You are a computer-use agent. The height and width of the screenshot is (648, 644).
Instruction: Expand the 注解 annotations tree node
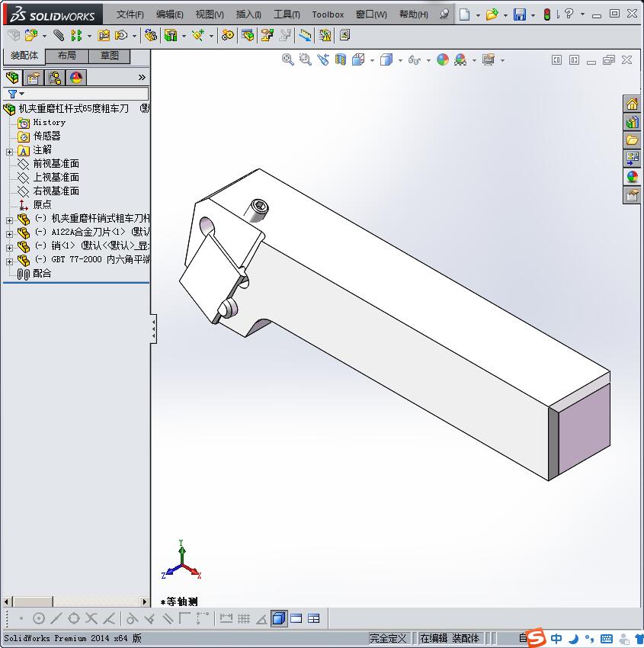pyautogui.click(x=9, y=152)
